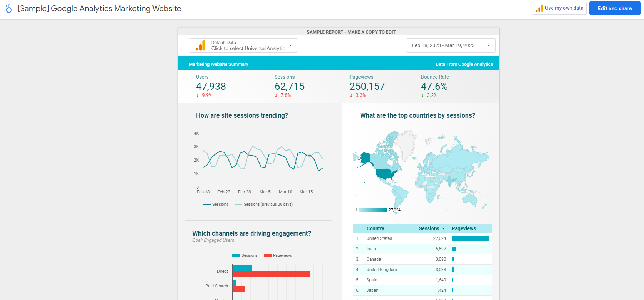Image resolution: width=644 pixels, height=300 pixels.
Task: Click the Direct red Pageviews bar
Action: [x=271, y=274]
